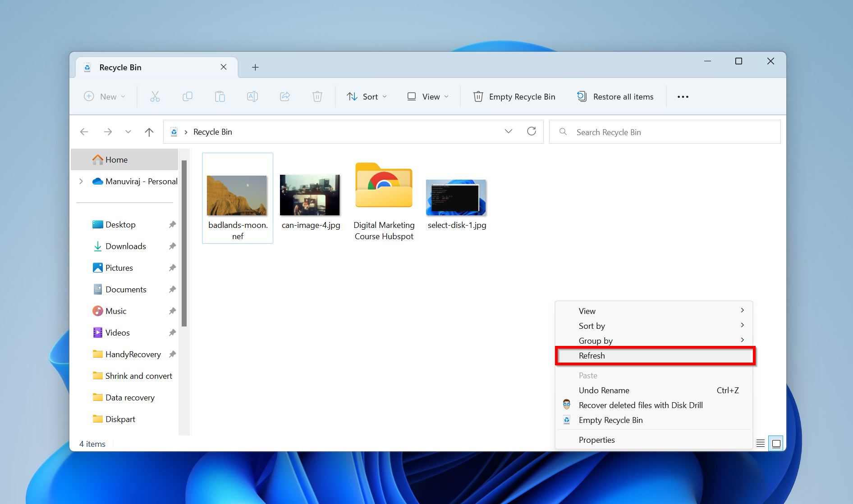
Task: Open the View dropdown in toolbar
Action: [x=428, y=96]
